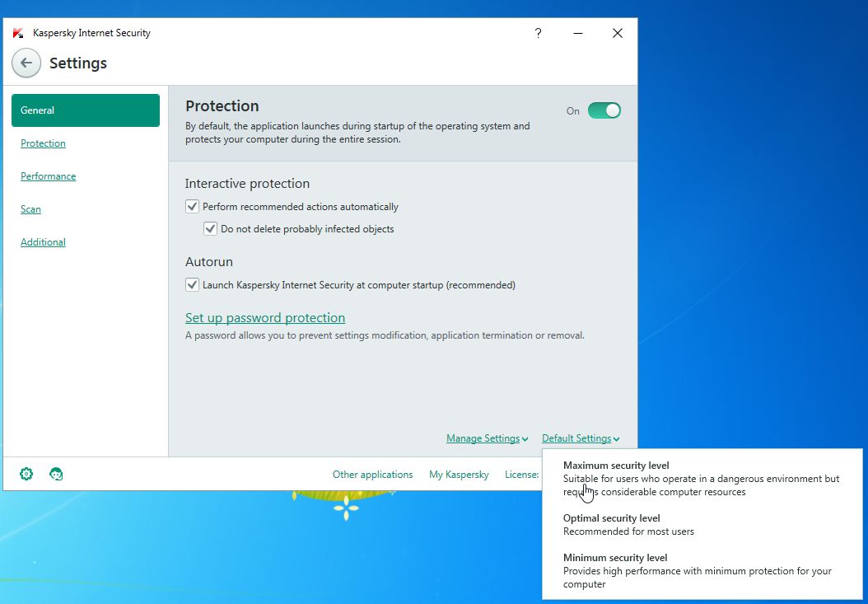Uncheck Do not delete probably infected objects
Image resolution: width=868 pixels, height=604 pixels.
pos(210,229)
